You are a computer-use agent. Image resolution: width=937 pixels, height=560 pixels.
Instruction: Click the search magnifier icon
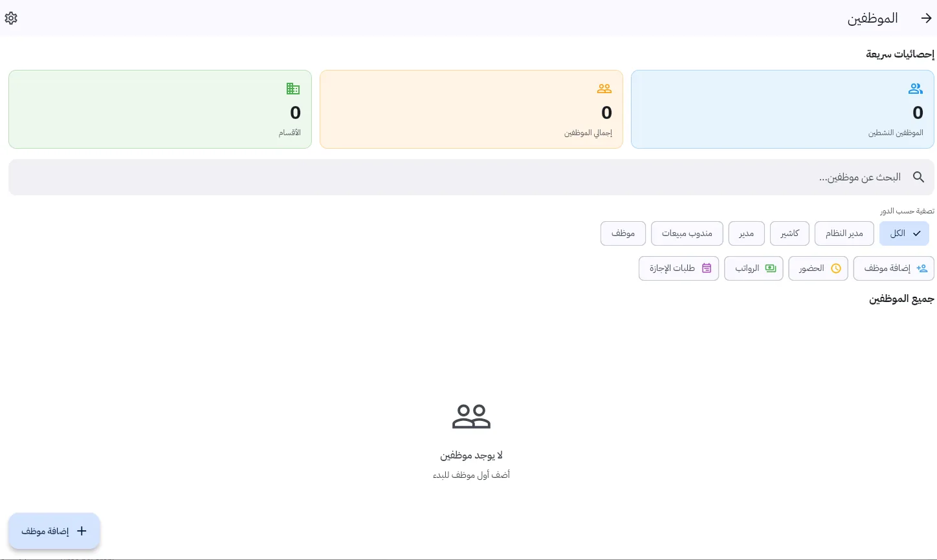(x=918, y=177)
